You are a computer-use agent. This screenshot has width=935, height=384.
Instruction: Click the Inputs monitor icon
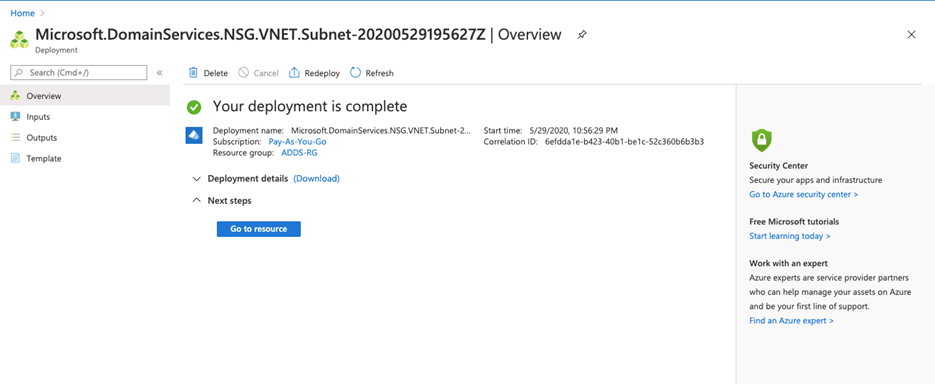(16, 117)
